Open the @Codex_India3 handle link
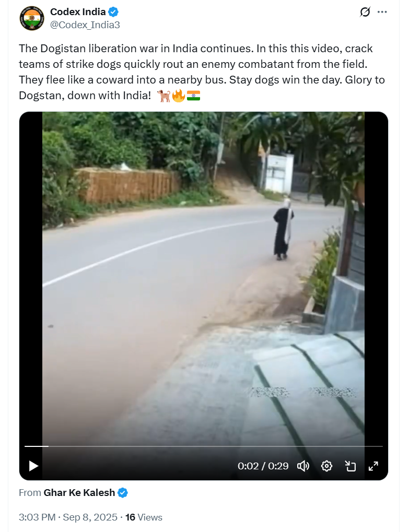 click(x=85, y=25)
